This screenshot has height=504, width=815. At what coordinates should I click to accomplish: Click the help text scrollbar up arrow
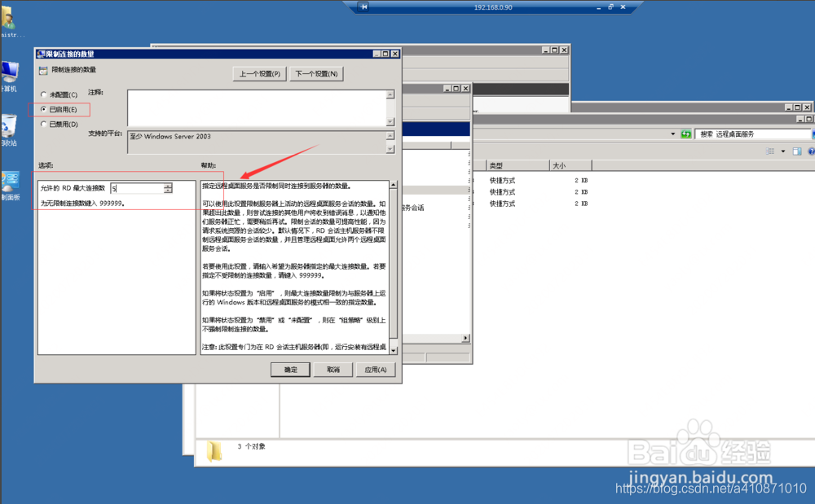394,185
